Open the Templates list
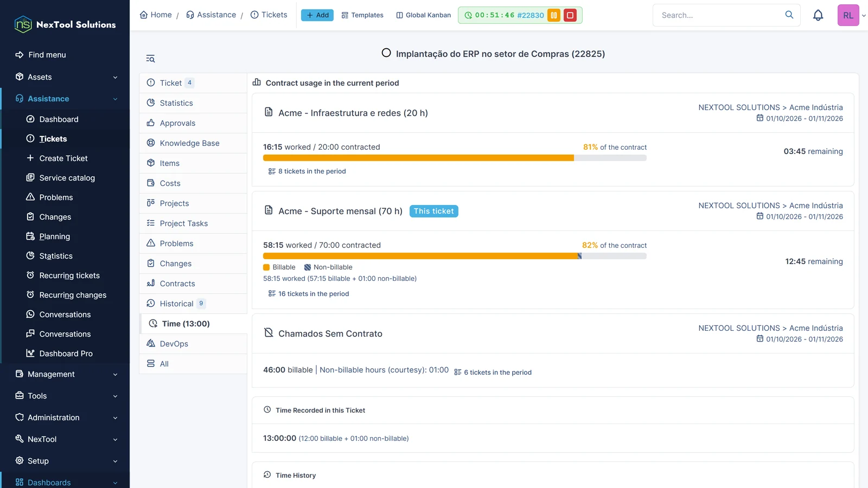 point(362,15)
